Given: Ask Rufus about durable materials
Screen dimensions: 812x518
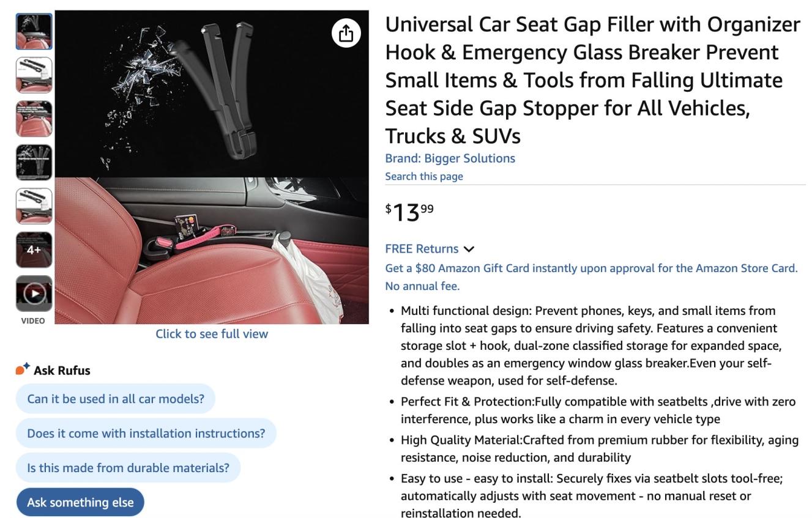Looking at the screenshot, I should point(129,468).
